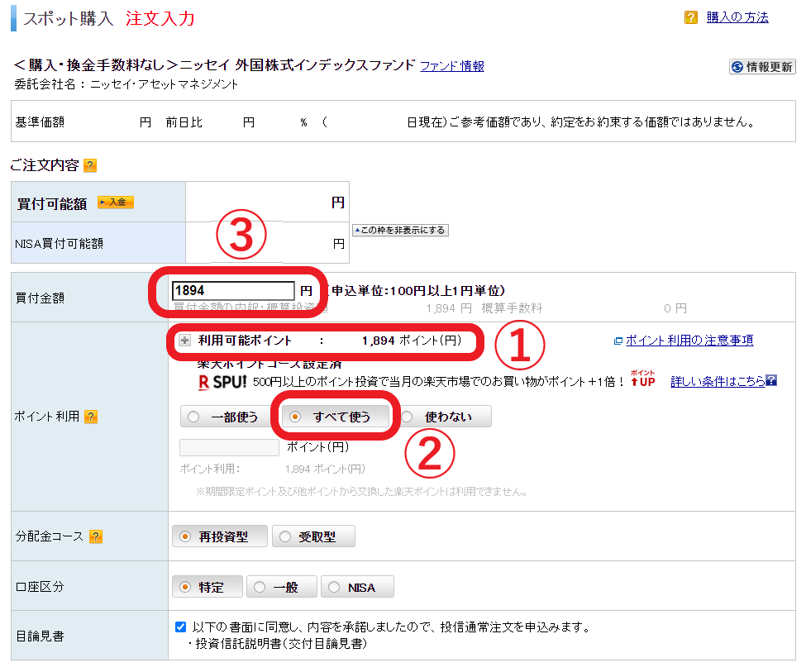Screen dimensions: 806x672
Task: Open the 詳しい条件はこちら link
Action: 718,382
